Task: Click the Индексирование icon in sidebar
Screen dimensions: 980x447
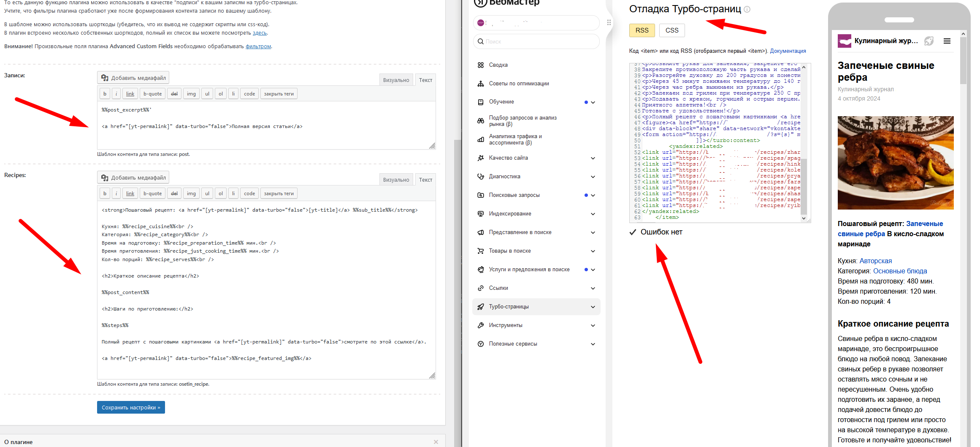Action: [480, 214]
